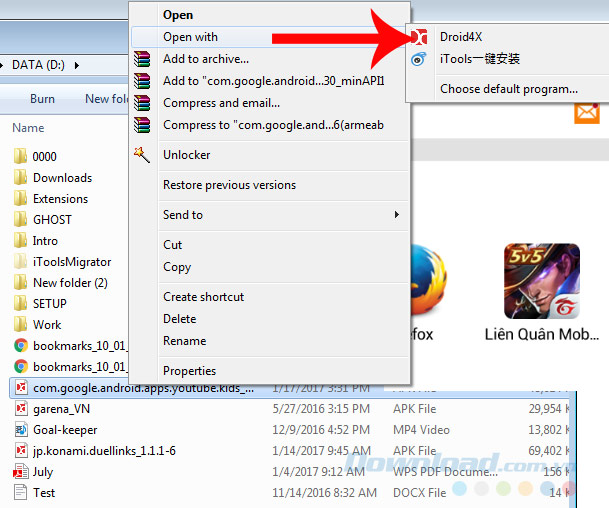Expand the Open with submenu
Viewport: 609px width, 508px height.
coord(270,37)
